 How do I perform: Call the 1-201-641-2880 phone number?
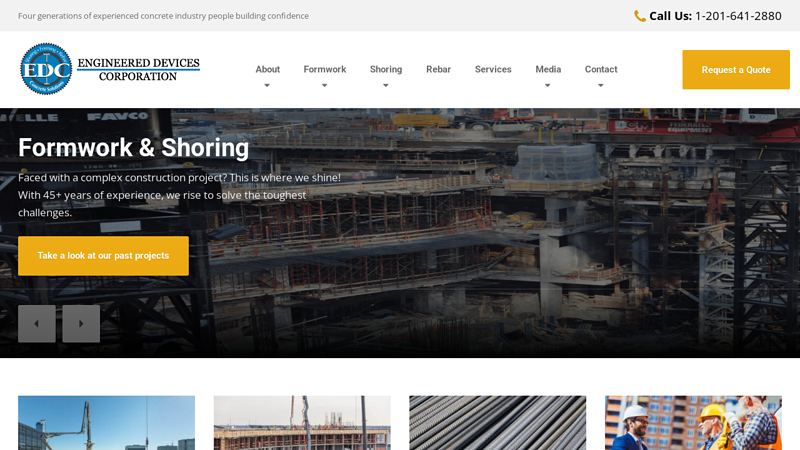pos(738,16)
